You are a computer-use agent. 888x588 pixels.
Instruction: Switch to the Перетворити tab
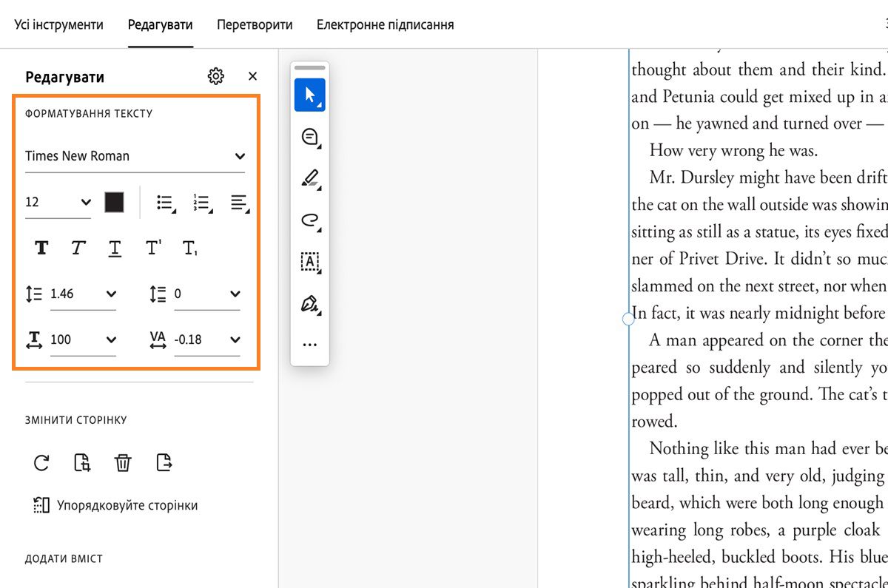coord(255,24)
